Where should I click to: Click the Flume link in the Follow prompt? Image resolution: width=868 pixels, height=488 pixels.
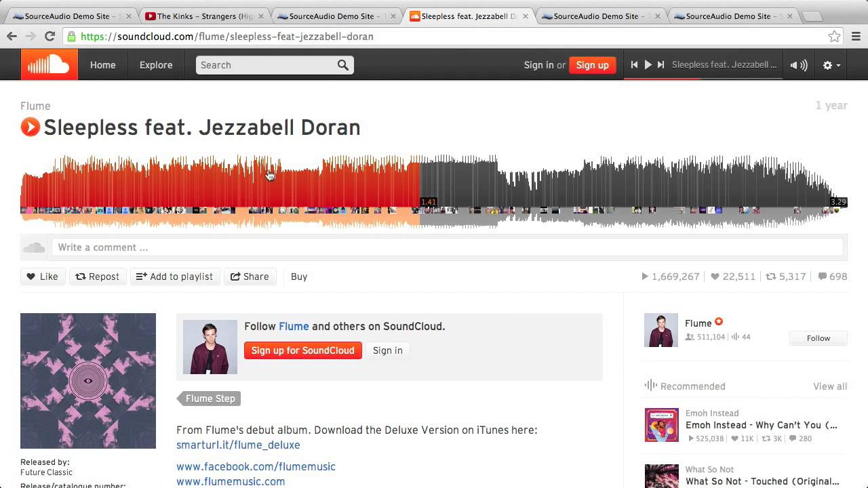click(294, 326)
